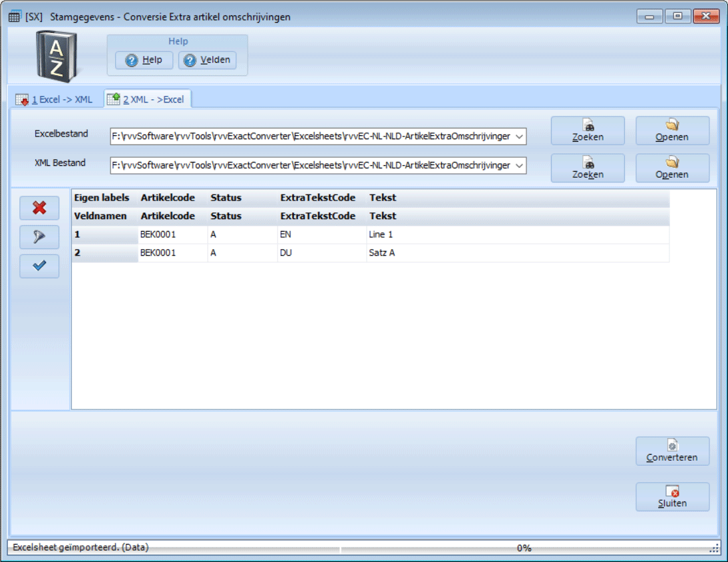Click BEK0001 cell in row 1
Screen dimensions: 728x562
(x=173, y=234)
